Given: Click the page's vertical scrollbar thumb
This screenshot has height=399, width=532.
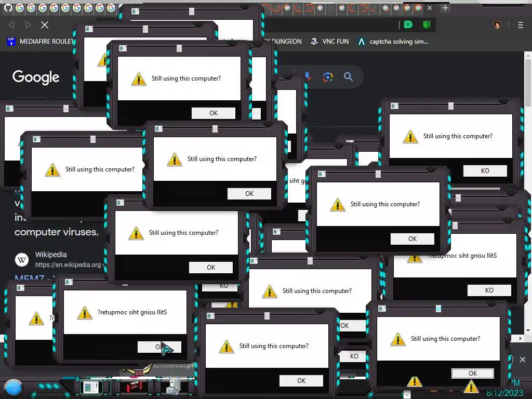Looking at the screenshot, I should [528, 83].
